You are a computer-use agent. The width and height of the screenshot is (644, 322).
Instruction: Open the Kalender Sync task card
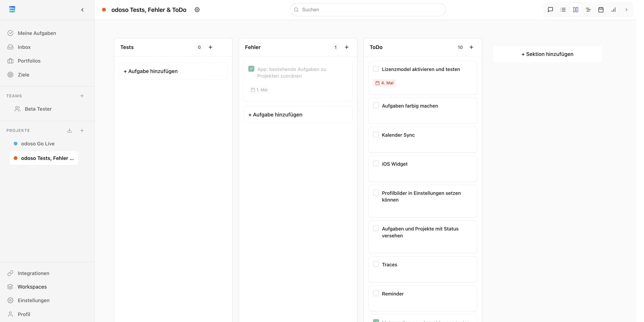click(423, 140)
